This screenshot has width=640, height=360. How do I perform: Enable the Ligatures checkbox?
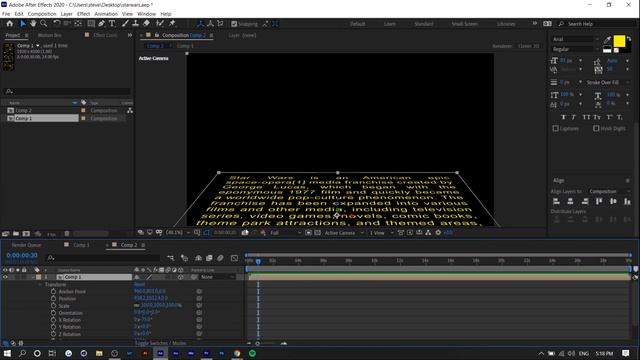pyautogui.click(x=556, y=128)
